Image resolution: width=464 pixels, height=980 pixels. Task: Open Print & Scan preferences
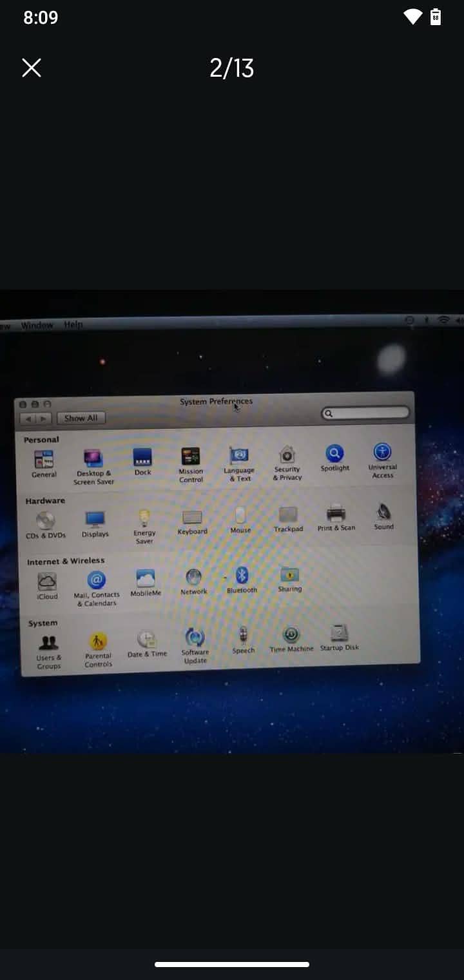336,518
